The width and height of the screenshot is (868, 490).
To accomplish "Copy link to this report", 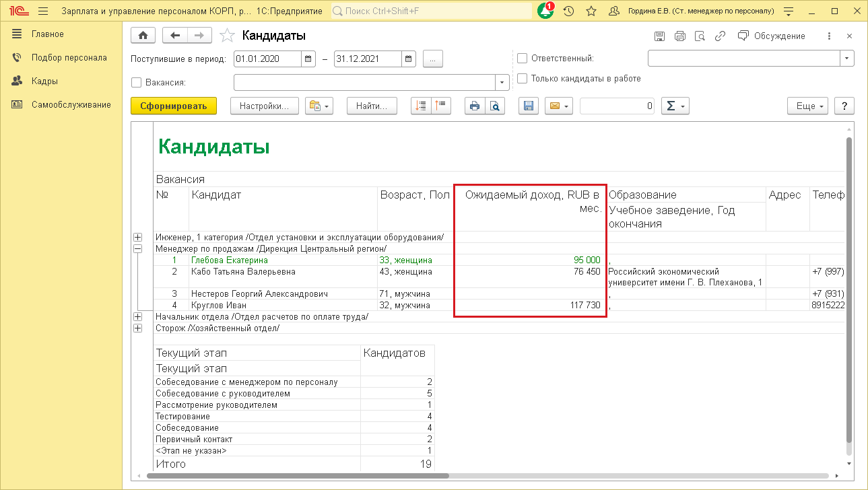I will [x=721, y=36].
